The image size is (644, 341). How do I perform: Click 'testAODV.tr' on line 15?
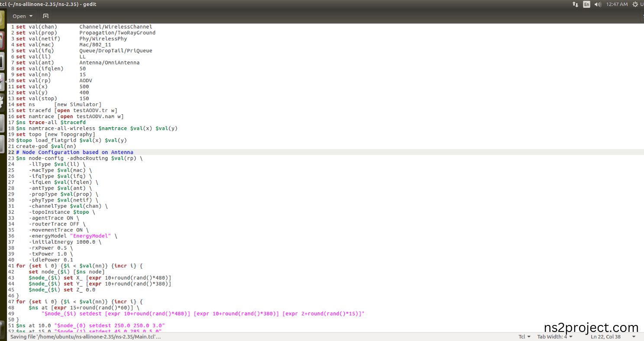91,111
